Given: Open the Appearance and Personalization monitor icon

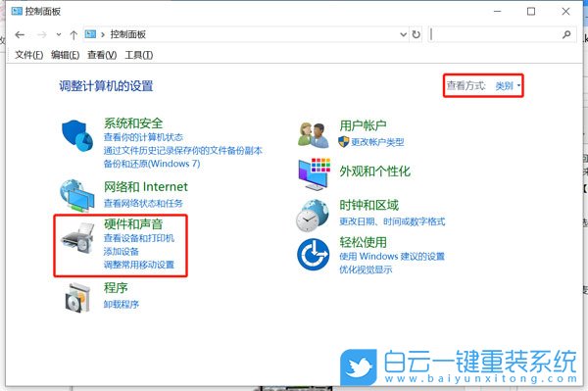Looking at the screenshot, I should [315, 174].
